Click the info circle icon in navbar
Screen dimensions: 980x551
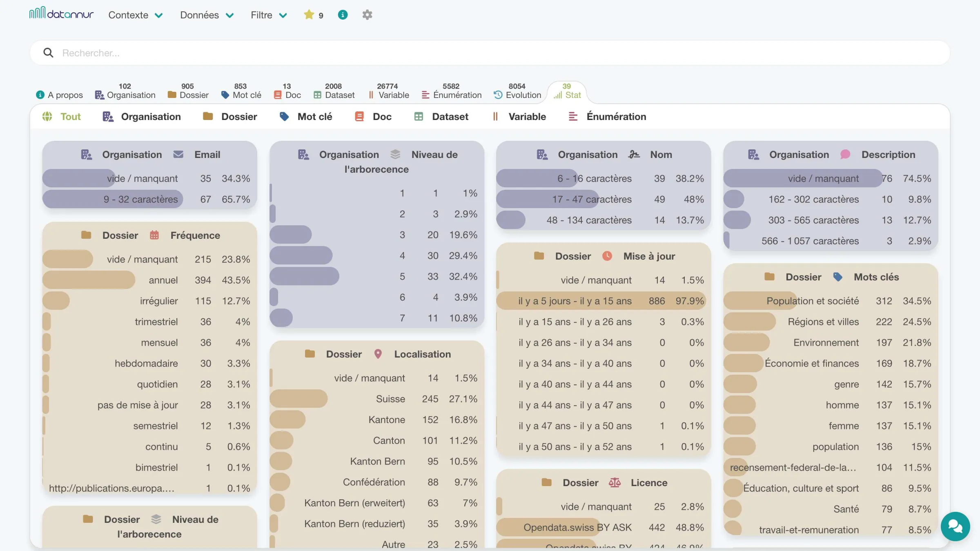click(343, 15)
